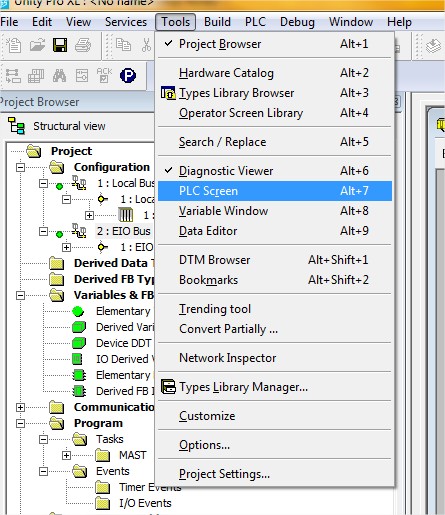Open Project Settings... menu entry
This screenshot has height=515, width=445.
[x=275, y=474]
